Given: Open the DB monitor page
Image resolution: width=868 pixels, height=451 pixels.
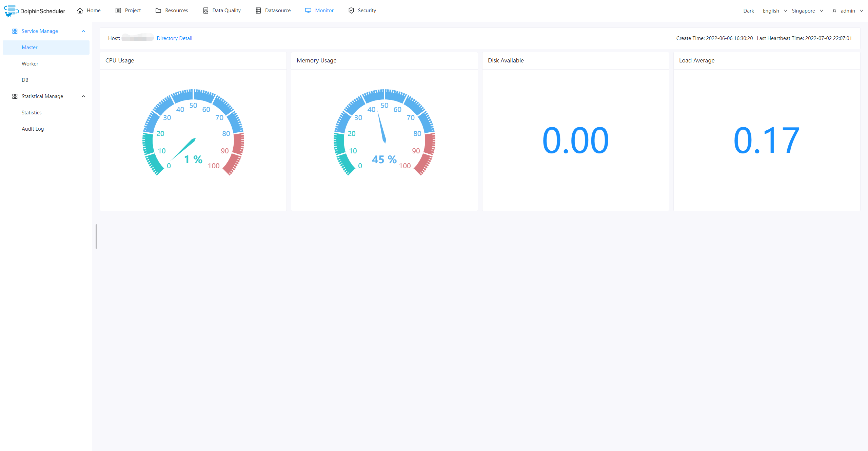Looking at the screenshot, I should tap(25, 80).
